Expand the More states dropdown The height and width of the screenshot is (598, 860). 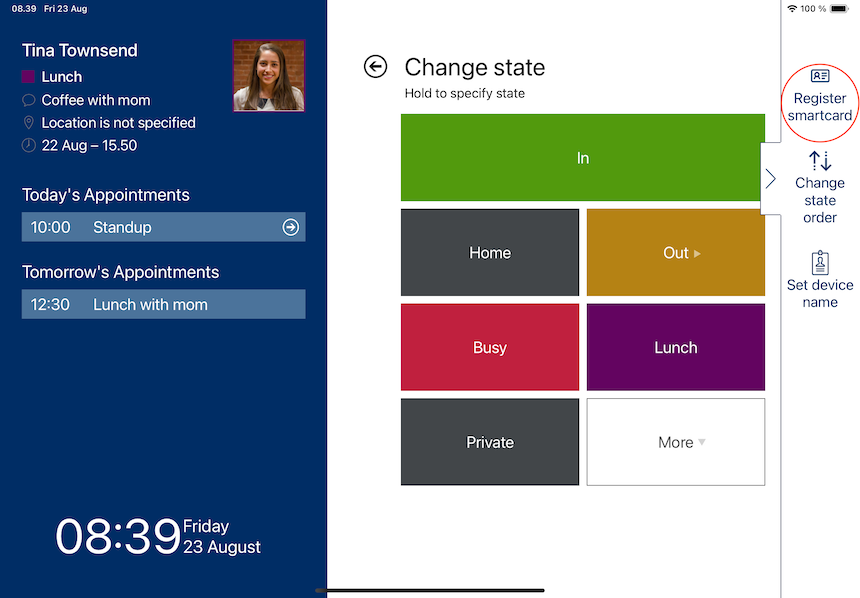(x=676, y=442)
